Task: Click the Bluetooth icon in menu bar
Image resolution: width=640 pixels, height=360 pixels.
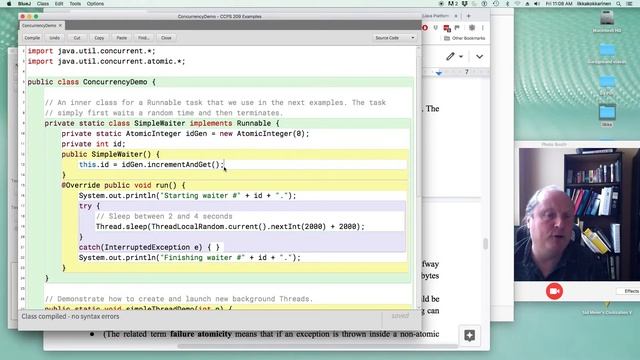Action: 507,4
